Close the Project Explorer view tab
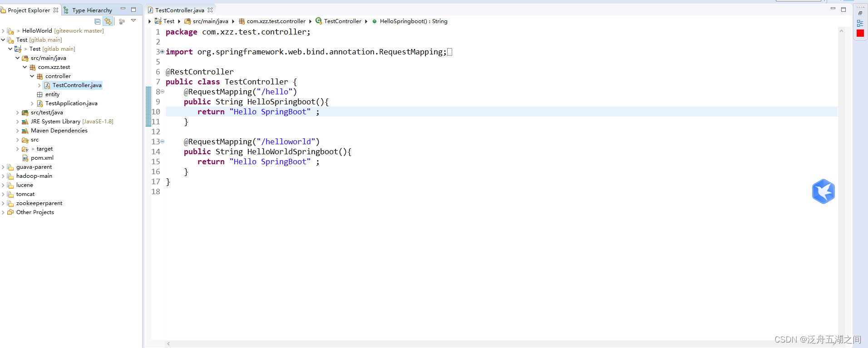 56,10
